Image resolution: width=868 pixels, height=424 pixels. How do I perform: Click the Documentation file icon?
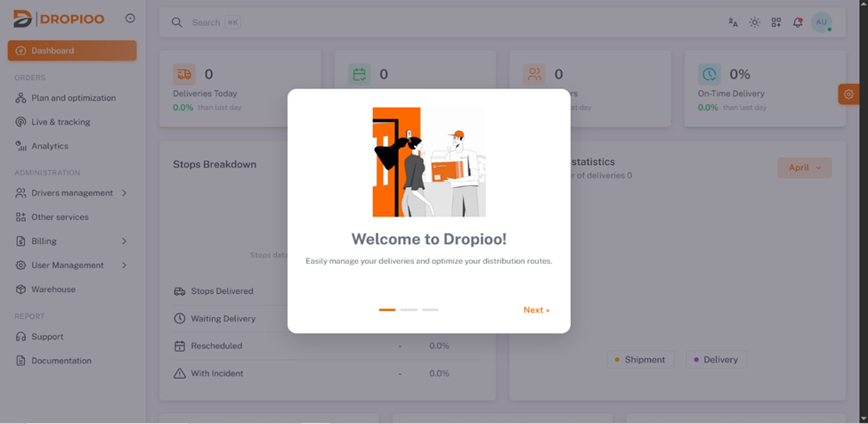point(21,361)
